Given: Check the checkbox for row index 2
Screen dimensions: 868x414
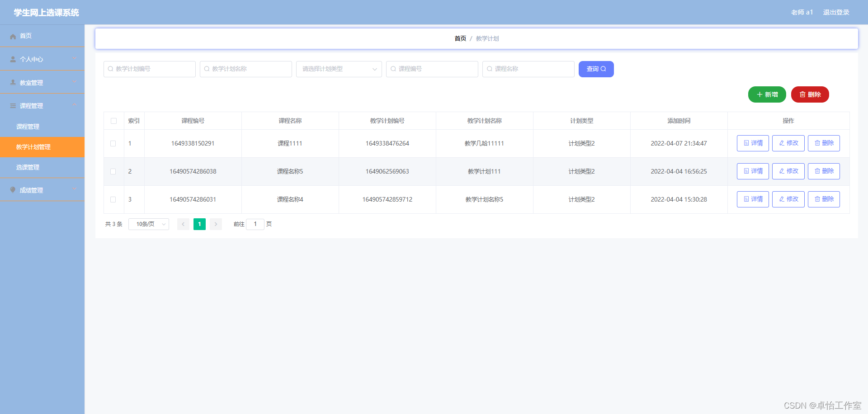Looking at the screenshot, I should (113, 172).
